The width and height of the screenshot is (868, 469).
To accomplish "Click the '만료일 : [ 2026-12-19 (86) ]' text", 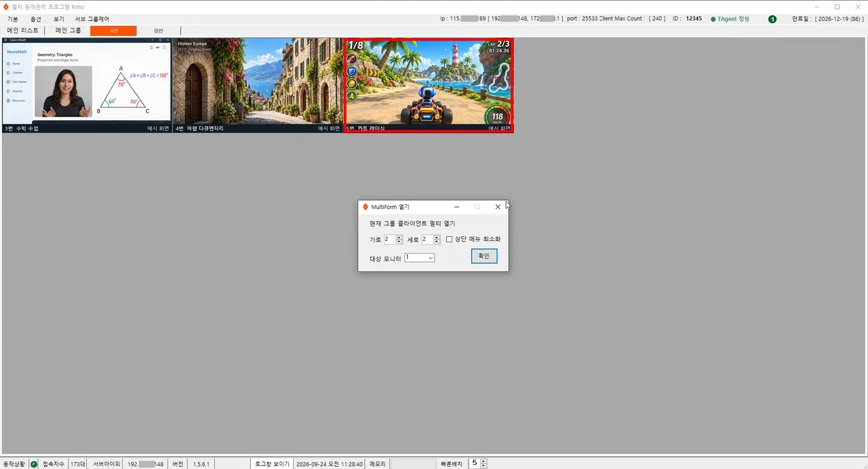I will point(827,19).
